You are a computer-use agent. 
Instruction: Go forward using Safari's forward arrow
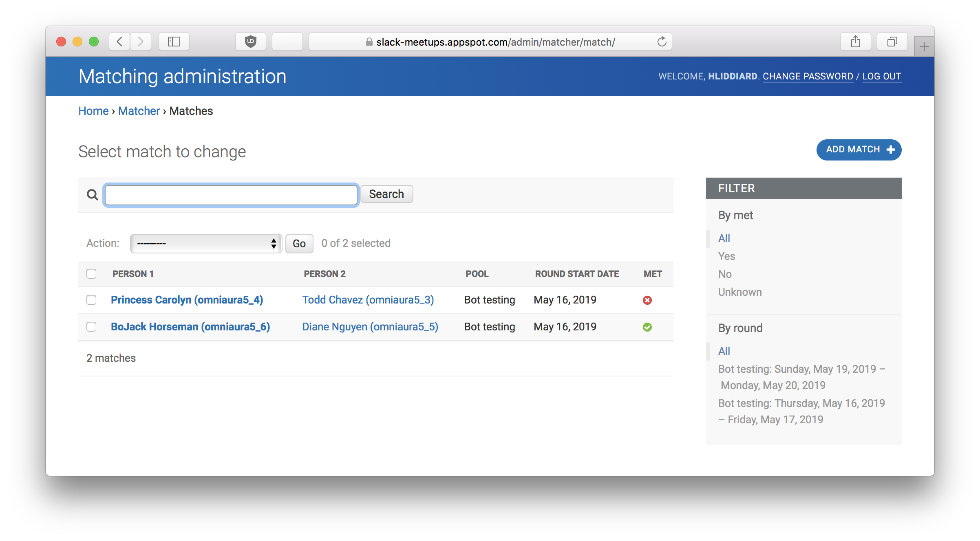[x=141, y=42]
